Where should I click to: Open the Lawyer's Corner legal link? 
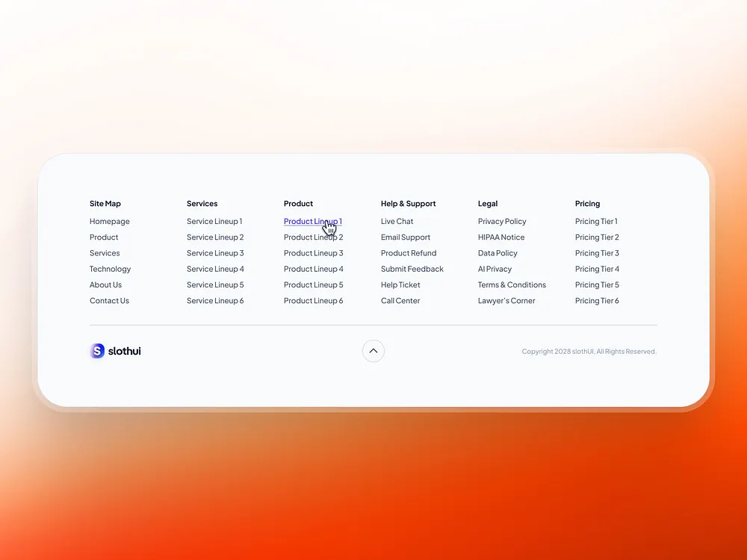[x=506, y=300]
